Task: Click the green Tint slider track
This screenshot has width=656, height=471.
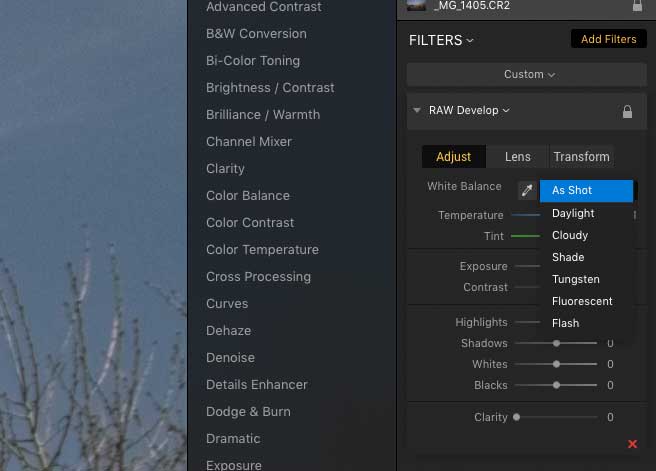Action: (x=525, y=236)
